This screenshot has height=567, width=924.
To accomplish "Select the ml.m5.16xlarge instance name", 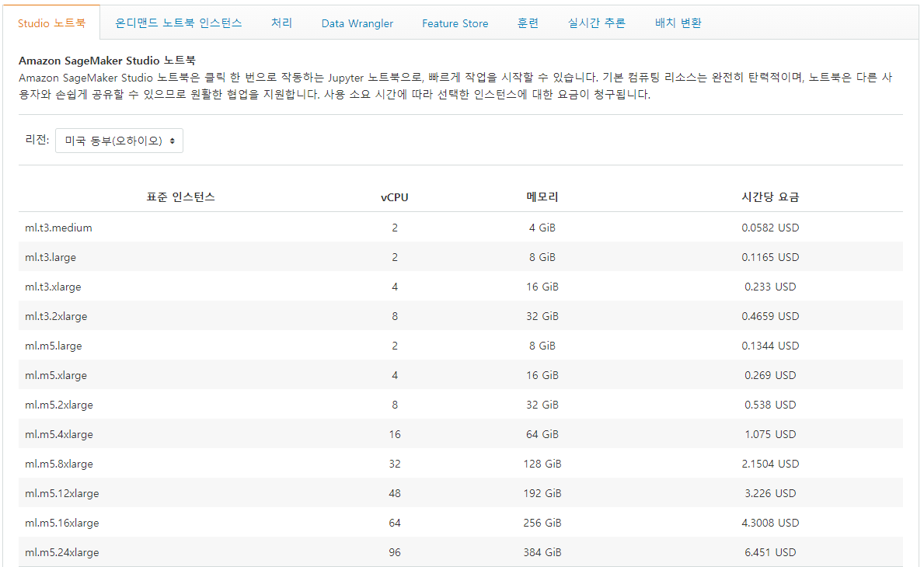I will coord(62,522).
